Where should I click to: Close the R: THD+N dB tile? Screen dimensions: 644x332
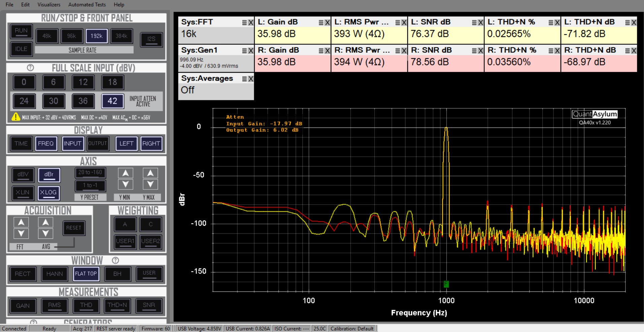click(634, 51)
